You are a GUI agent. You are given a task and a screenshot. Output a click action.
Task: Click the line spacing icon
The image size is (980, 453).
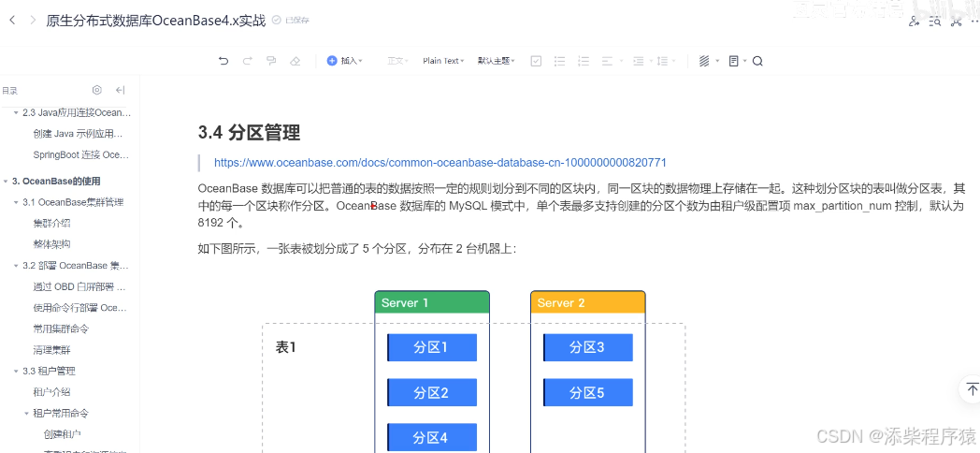662,61
